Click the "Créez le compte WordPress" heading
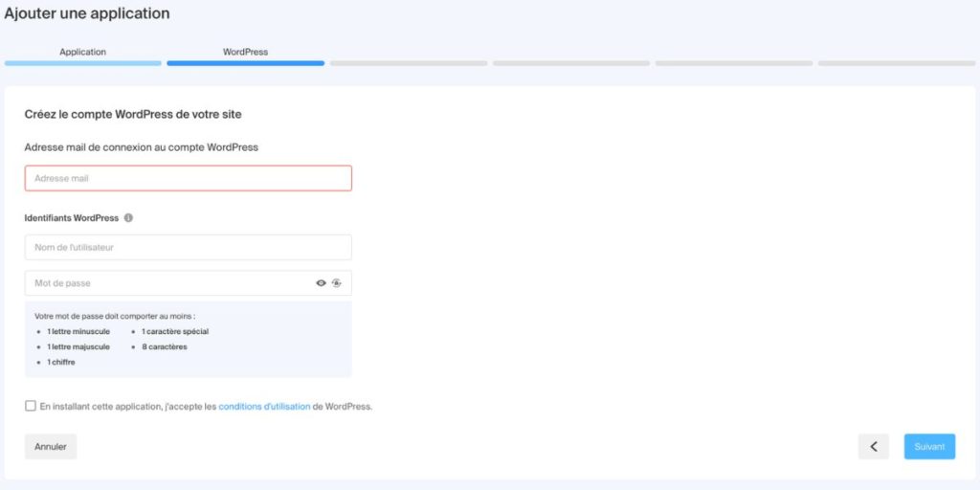This screenshot has height=490, width=980. (133, 115)
